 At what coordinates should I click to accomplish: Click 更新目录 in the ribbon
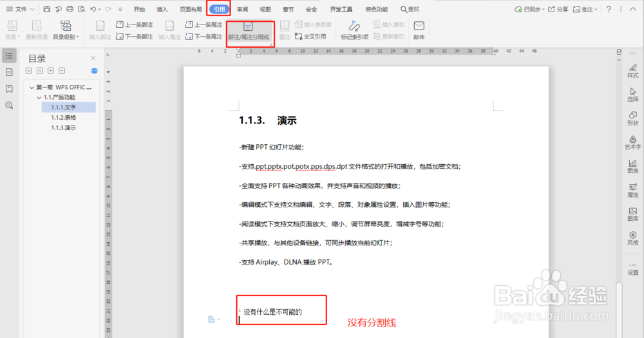coord(37,30)
